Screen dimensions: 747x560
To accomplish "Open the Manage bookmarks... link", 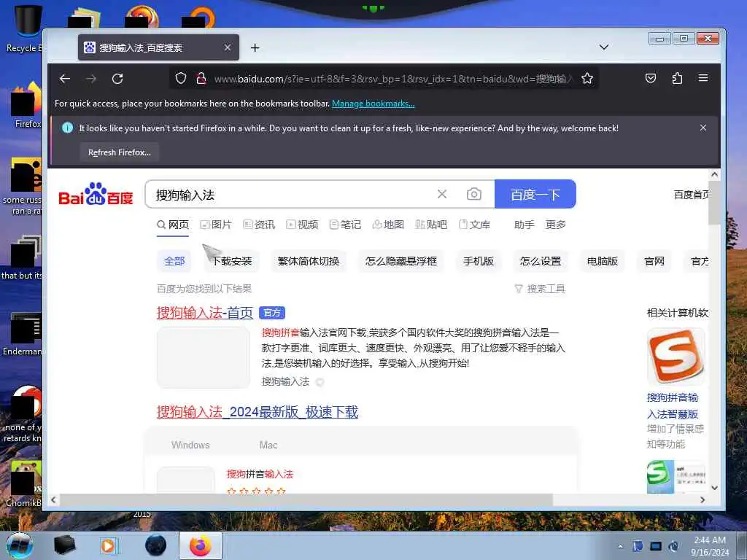I will pyautogui.click(x=373, y=104).
